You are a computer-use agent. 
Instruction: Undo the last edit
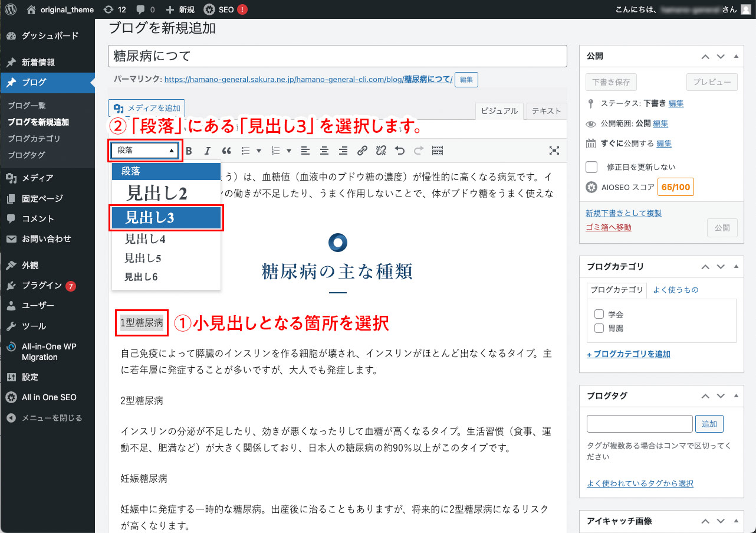(400, 151)
